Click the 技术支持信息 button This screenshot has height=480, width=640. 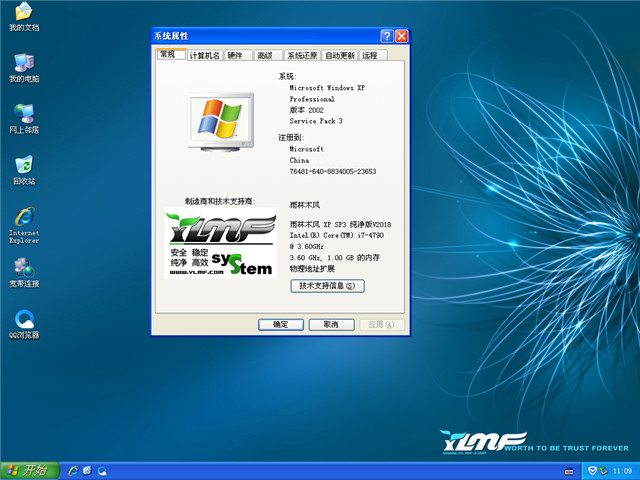pos(327,286)
